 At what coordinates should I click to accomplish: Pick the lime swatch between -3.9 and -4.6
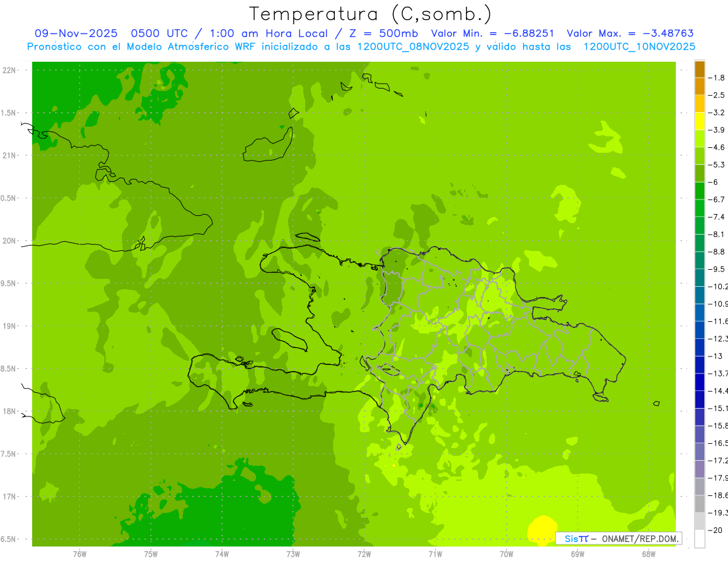pos(699,138)
